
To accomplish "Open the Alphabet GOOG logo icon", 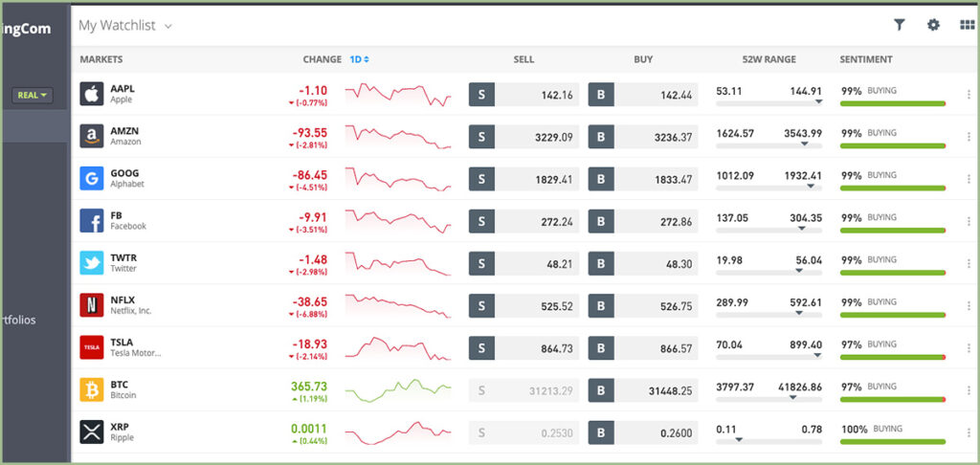I will (x=91, y=178).
